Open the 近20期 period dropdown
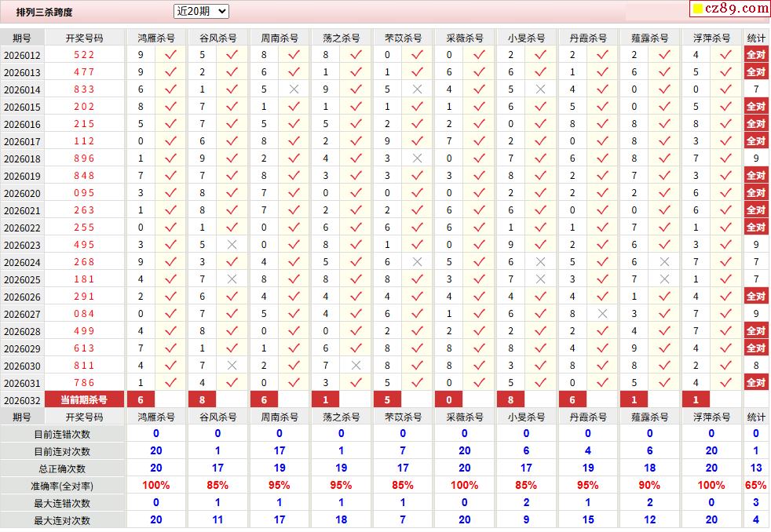 pyautogui.click(x=201, y=11)
